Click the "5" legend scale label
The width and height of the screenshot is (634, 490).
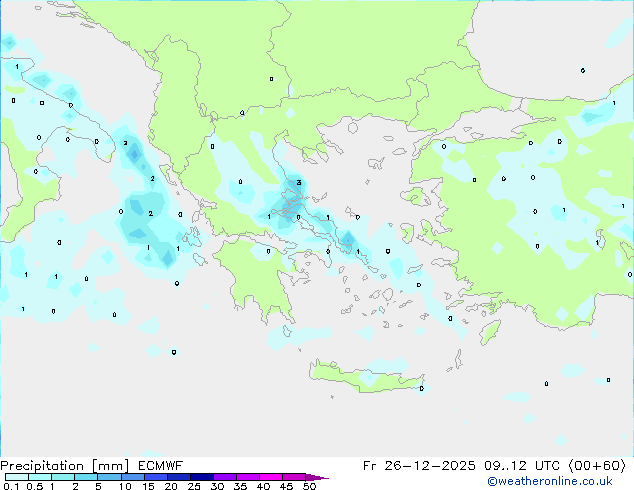coord(98,486)
